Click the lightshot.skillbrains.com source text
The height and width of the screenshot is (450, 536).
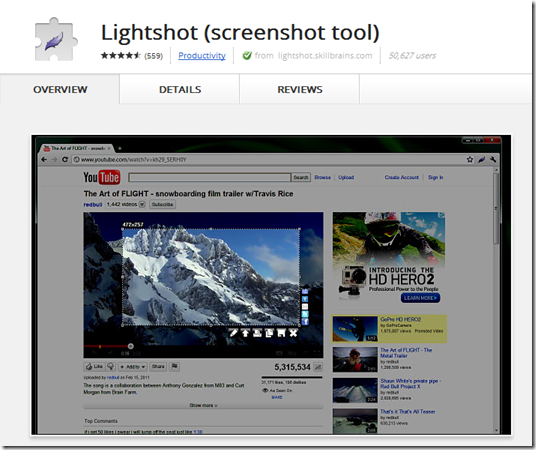tap(325, 55)
